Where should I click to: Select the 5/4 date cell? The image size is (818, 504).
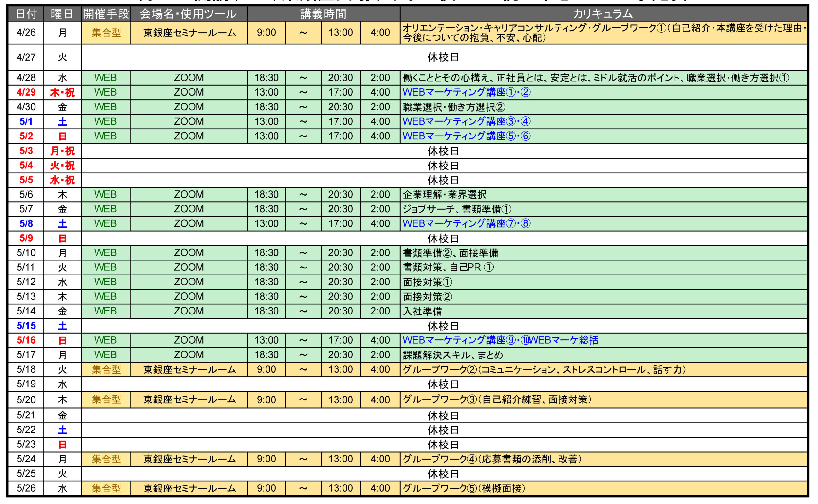[26, 165]
